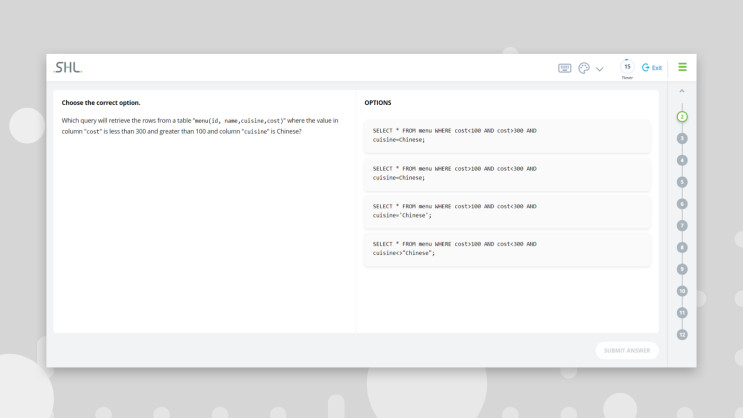This screenshot has width=743, height=418.
Task: Open the green hamburger menu
Action: pos(682,67)
